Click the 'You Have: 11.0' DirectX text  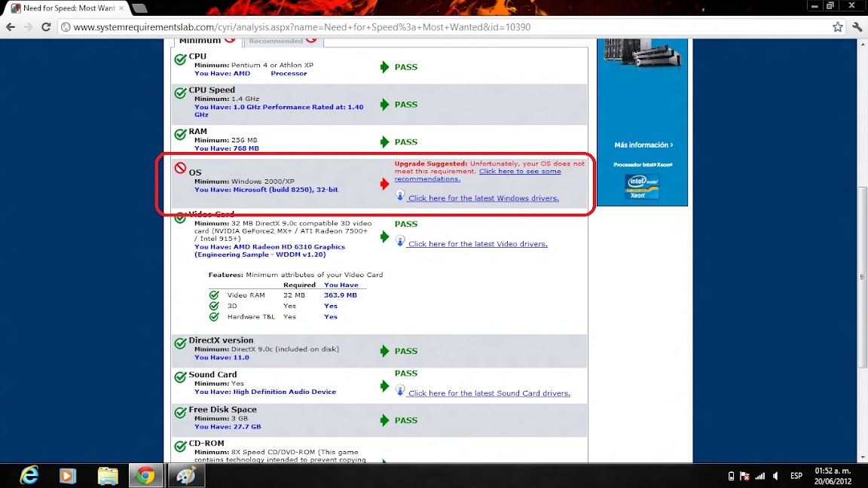click(222, 358)
